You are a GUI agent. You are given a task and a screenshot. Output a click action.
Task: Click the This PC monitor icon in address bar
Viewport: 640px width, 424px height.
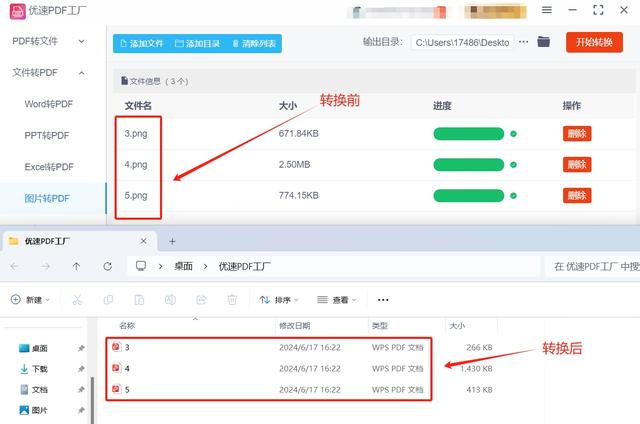point(141,266)
